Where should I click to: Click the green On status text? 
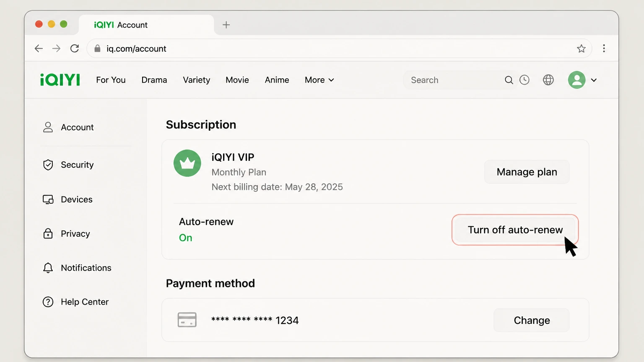pyautogui.click(x=186, y=238)
